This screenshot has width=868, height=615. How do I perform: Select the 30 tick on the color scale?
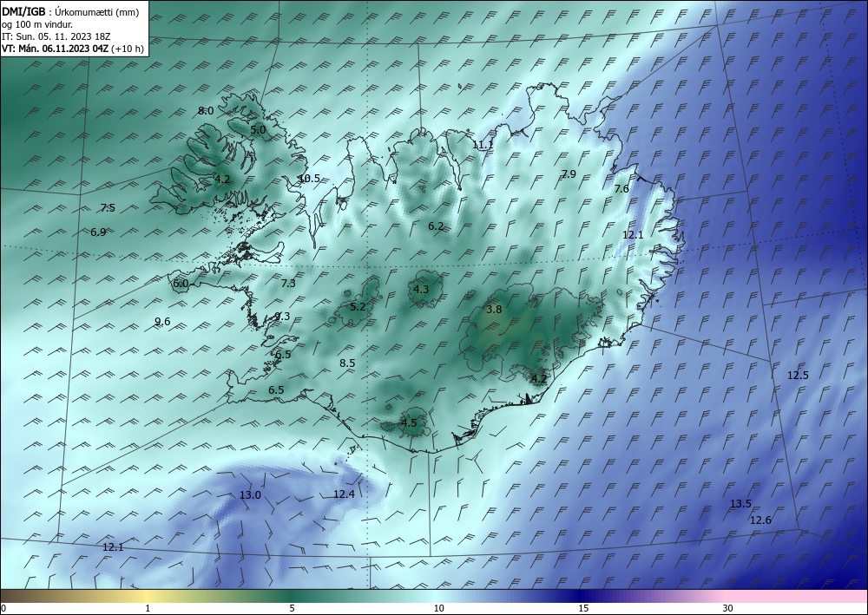click(x=728, y=609)
